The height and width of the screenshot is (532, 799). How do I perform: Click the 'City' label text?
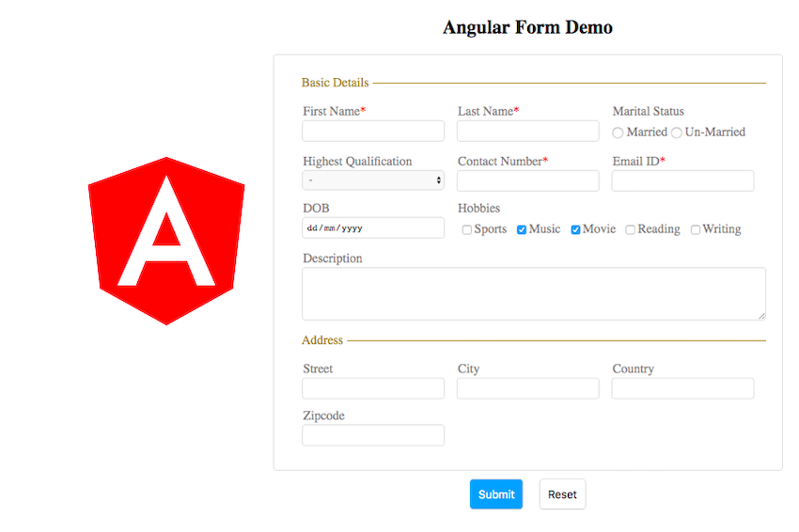[468, 369]
